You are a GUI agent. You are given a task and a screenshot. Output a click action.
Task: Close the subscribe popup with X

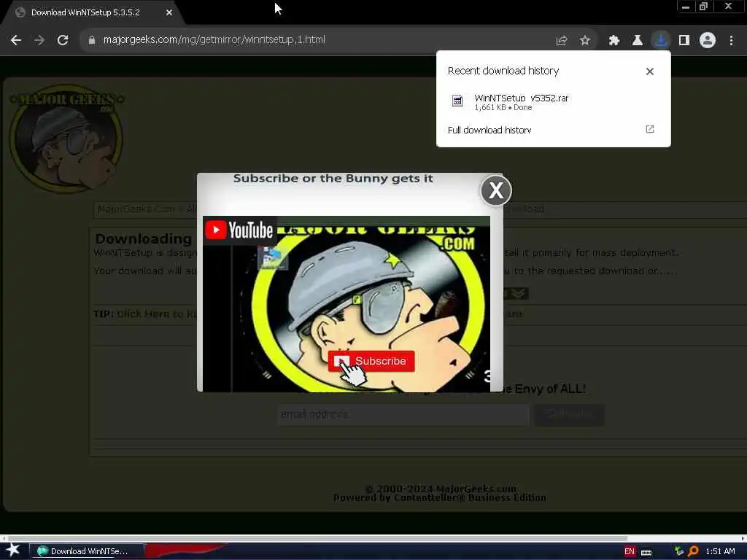496,190
